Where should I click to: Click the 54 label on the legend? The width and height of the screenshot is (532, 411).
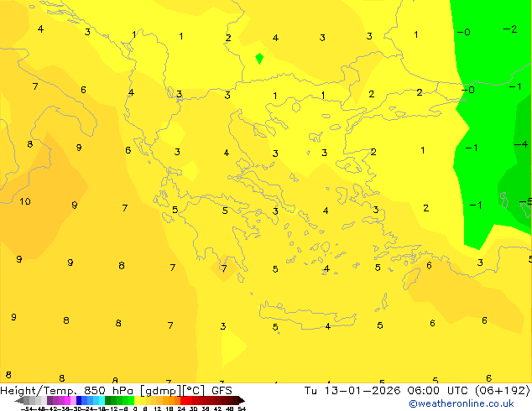[x=242, y=408]
